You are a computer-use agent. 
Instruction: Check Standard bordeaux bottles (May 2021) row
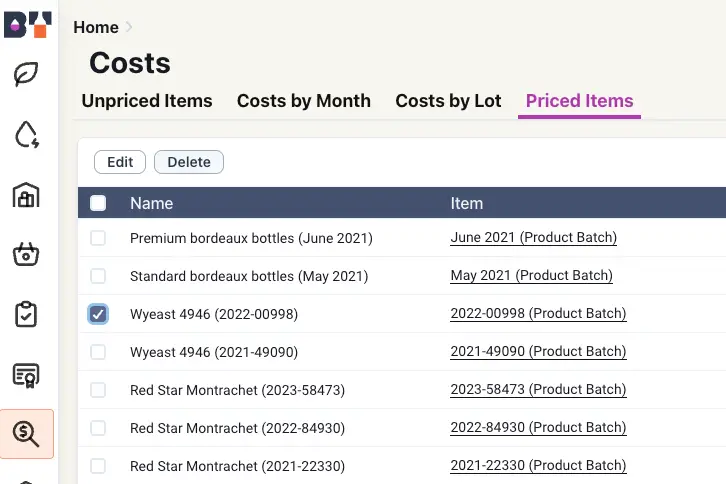(98, 276)
